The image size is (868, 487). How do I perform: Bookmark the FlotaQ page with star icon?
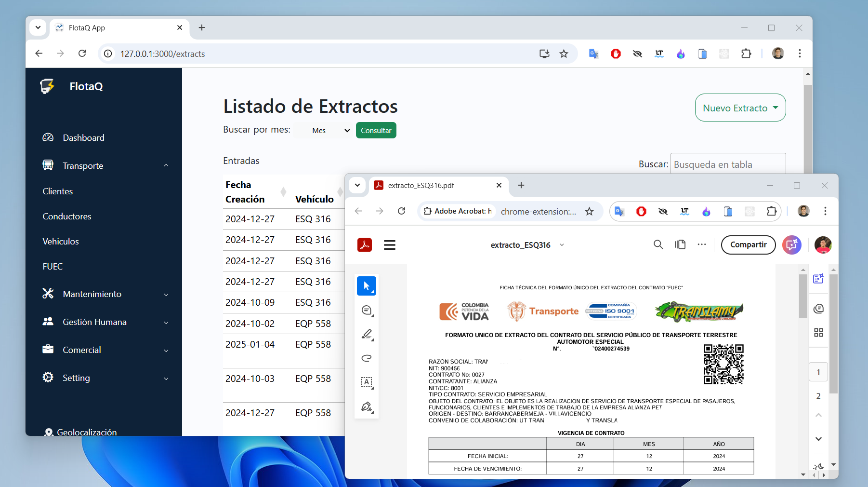point(564,54)
